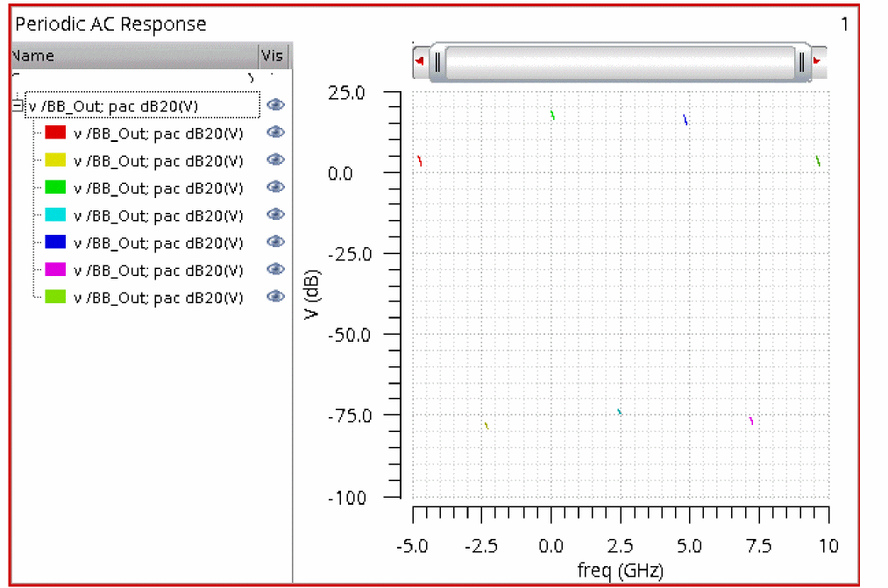Click the bright green trace color swatch
This screenshot has height=588, width=888.
click(x=55, y=188)
